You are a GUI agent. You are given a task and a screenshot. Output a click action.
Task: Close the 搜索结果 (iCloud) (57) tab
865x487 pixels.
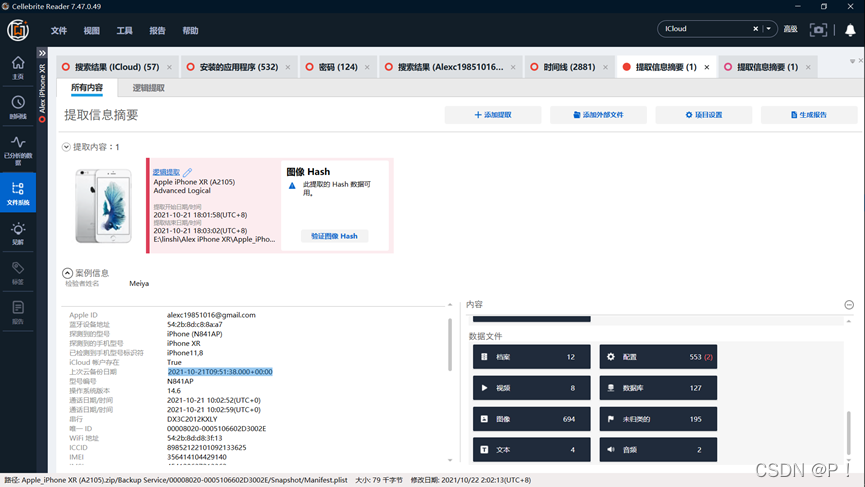tap(169, 67)
